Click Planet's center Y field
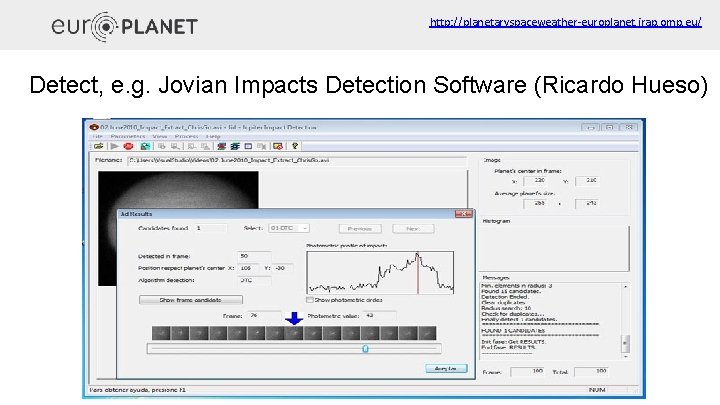The width and height of the screenshot is (720, 405). (589, 180)
